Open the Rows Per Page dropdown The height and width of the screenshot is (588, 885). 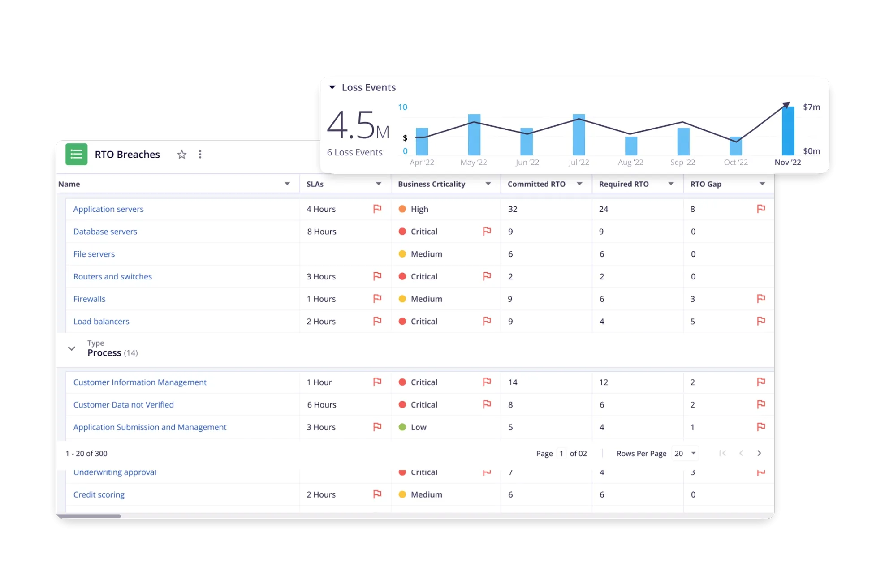685,453
